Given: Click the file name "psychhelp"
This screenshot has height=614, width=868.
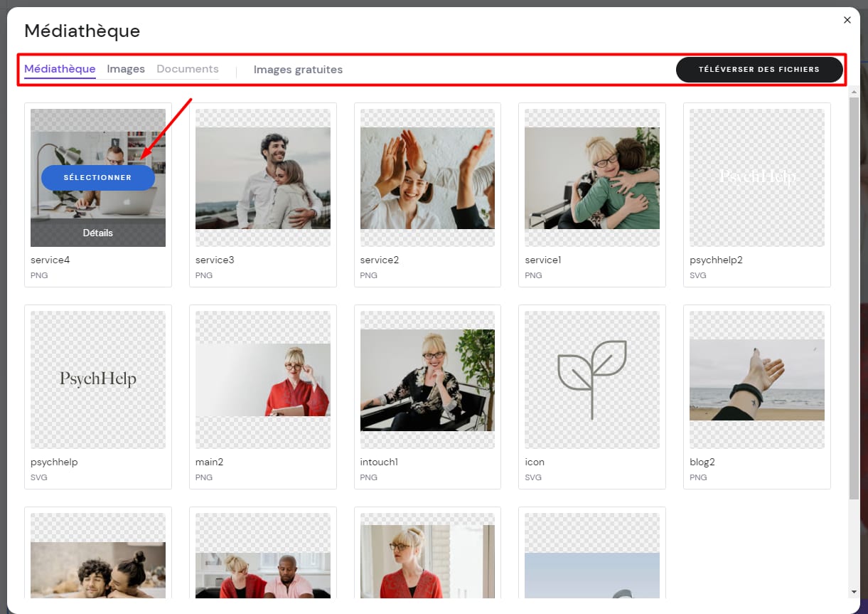Looking at the screenshot, I should tap(54, 462).
